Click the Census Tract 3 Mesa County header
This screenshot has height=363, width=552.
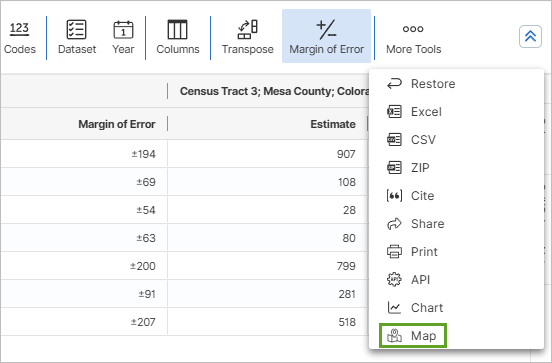(x=275, y=91)
